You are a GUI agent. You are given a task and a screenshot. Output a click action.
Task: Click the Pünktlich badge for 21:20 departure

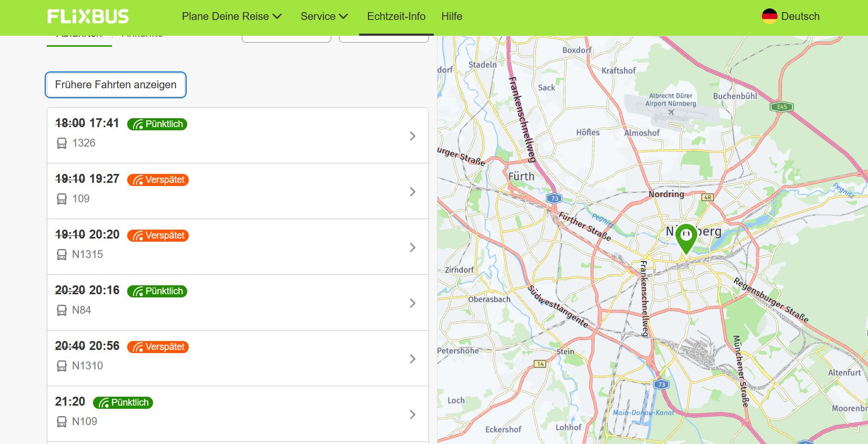coord(123,402)
